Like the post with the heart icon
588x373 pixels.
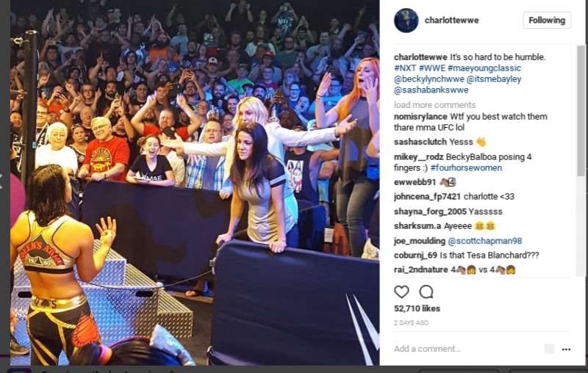click(401, 291)
